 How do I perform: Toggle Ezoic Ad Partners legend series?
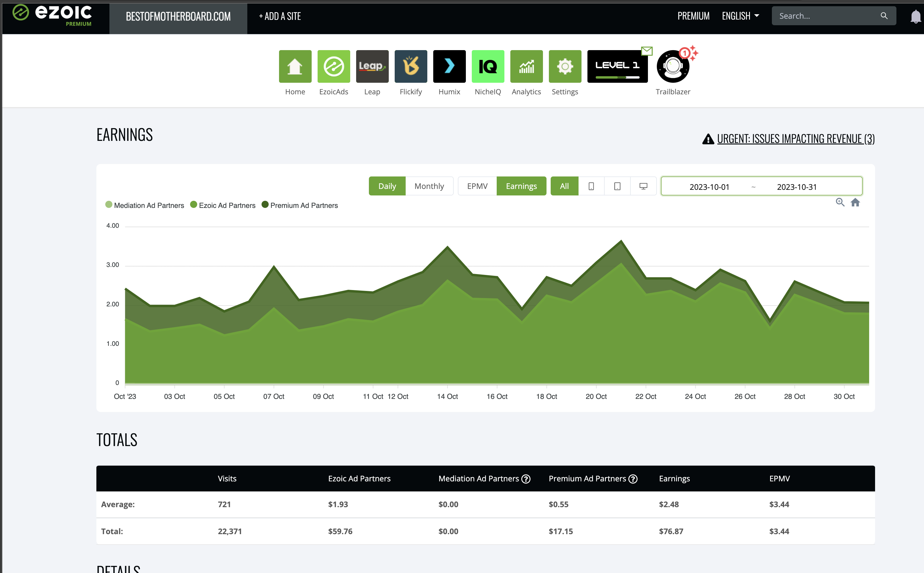[x=223, y=205]
